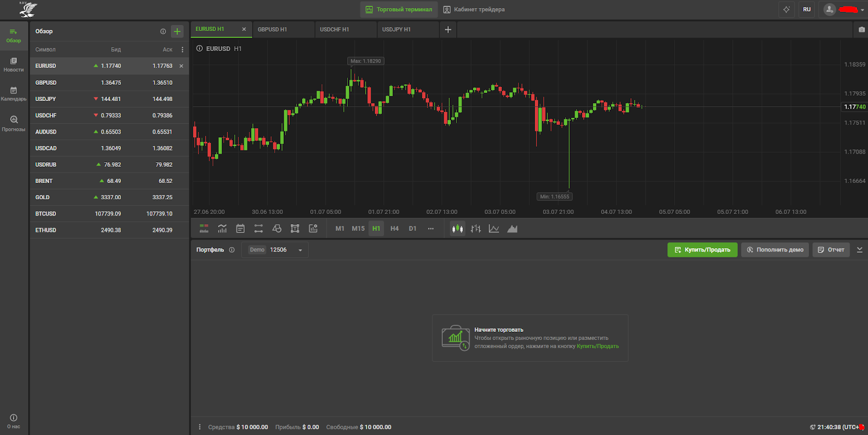This screenshot has height=435, width=868.
Task: Open the RU language selector
Action: click(x=807, y=10)
